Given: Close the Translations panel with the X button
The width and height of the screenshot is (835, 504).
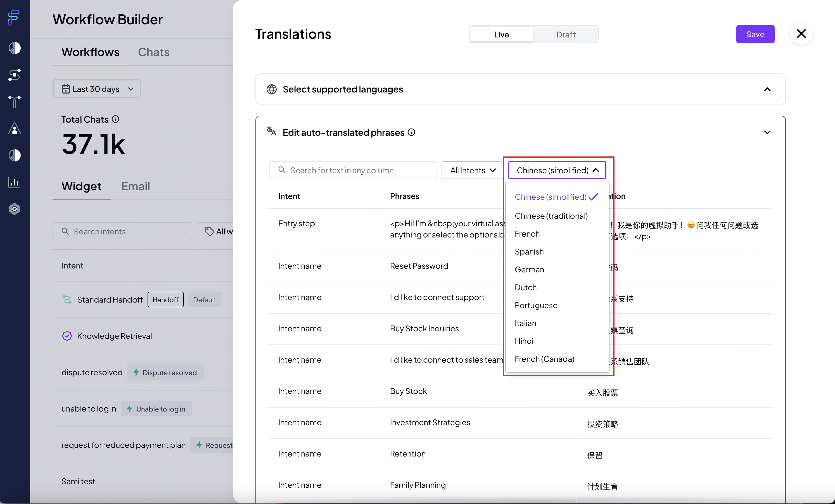Looking at the screenshot, I should (801, 34).
